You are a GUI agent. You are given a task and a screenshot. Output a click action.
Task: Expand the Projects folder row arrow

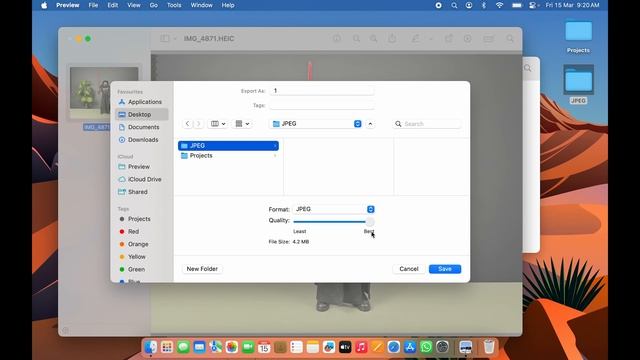(275, 156)
